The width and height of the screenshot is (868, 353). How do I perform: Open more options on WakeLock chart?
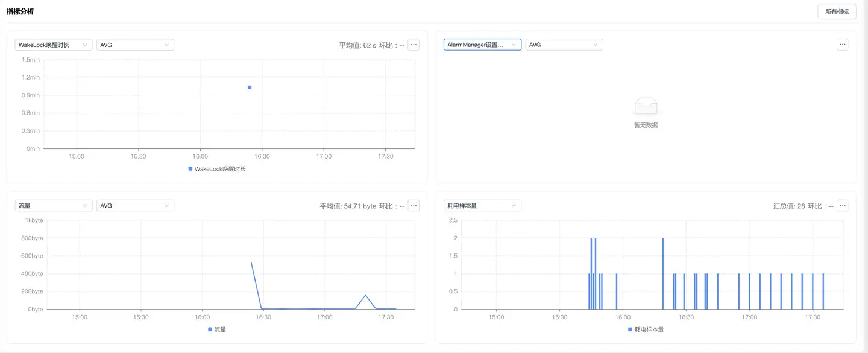pos(414,45)
